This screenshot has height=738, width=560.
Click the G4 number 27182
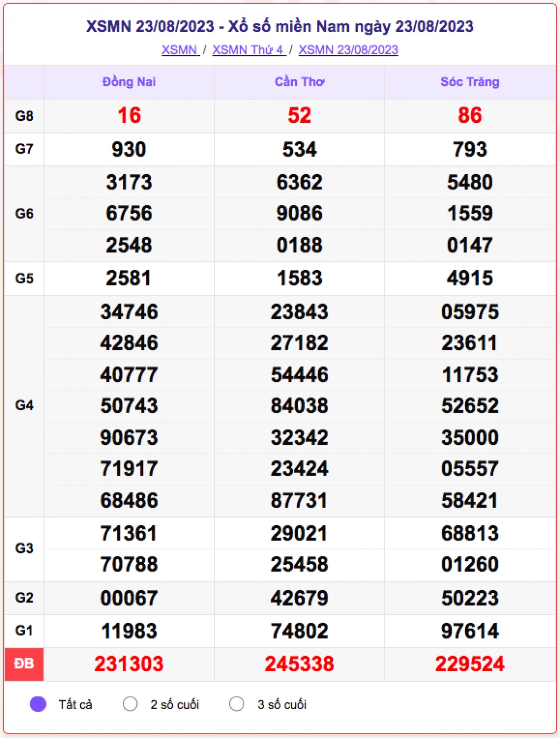[300, 343]
